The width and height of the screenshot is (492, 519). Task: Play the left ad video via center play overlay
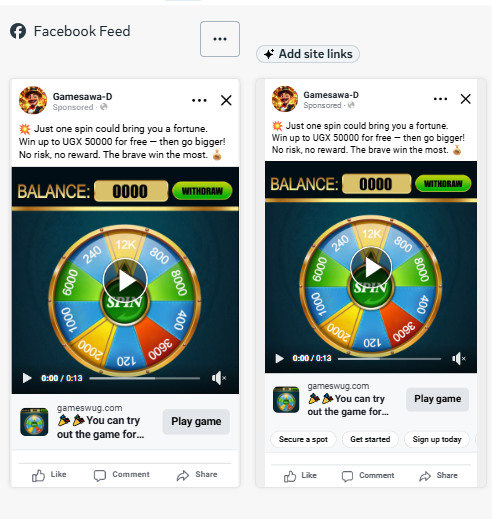[125, 281]
